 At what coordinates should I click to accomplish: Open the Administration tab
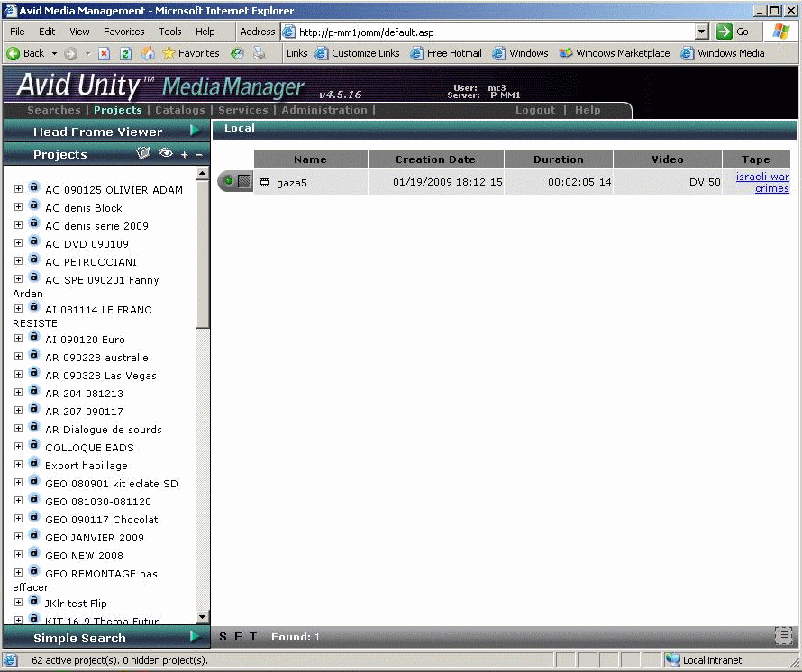324,110
